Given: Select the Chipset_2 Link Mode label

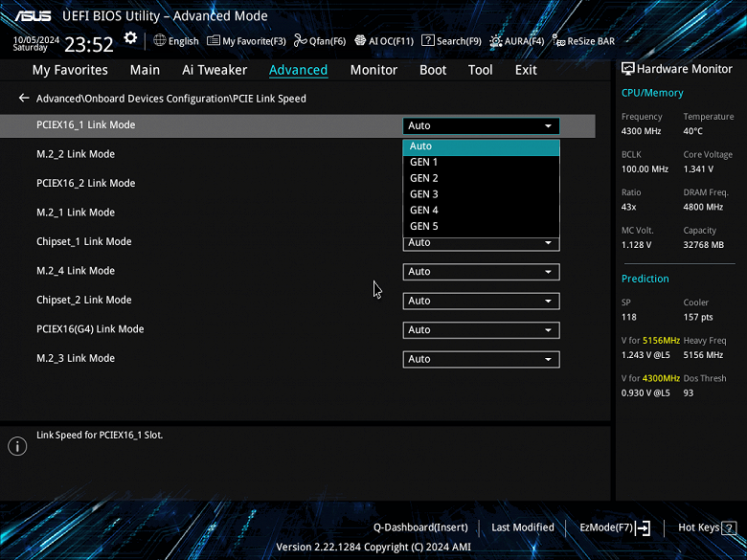Looking at the screenshot, I should (84, 300).
